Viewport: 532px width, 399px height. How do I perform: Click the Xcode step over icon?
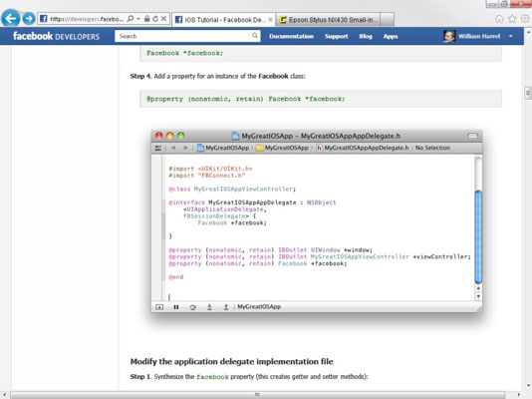pos(192,307)
